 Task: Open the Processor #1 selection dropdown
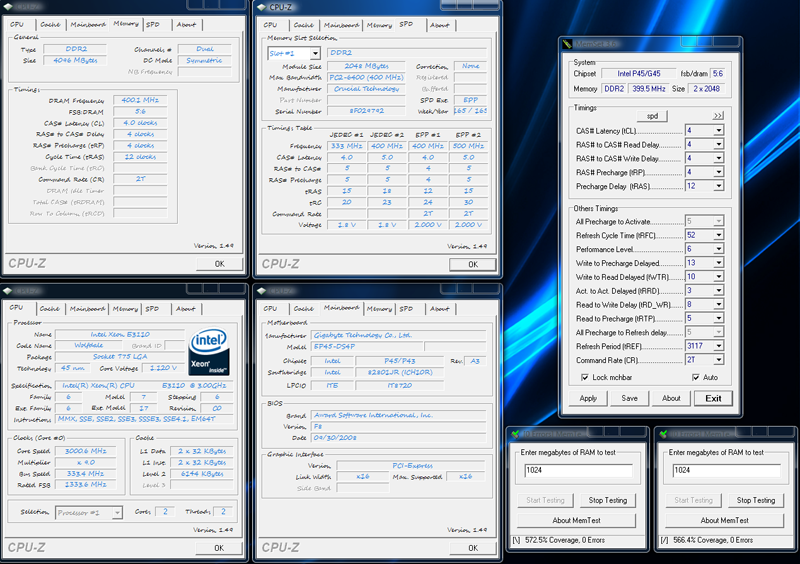[x=117, y=512]
